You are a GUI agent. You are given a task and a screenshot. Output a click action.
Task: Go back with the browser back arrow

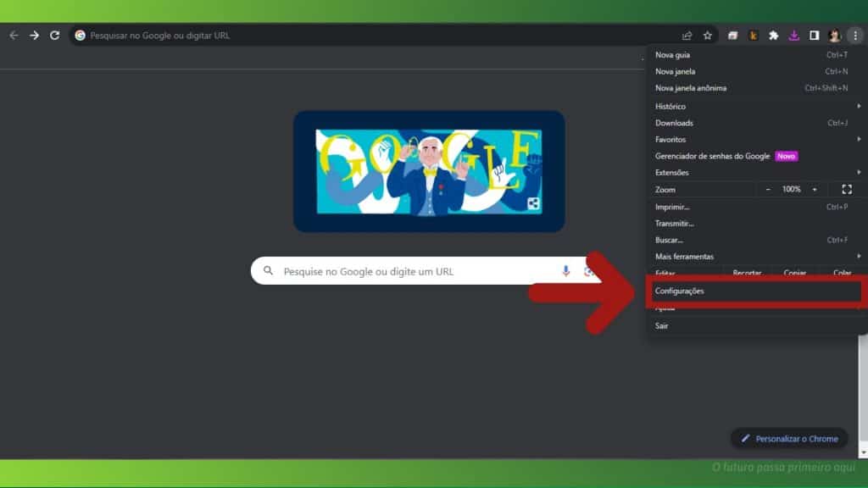14,36
